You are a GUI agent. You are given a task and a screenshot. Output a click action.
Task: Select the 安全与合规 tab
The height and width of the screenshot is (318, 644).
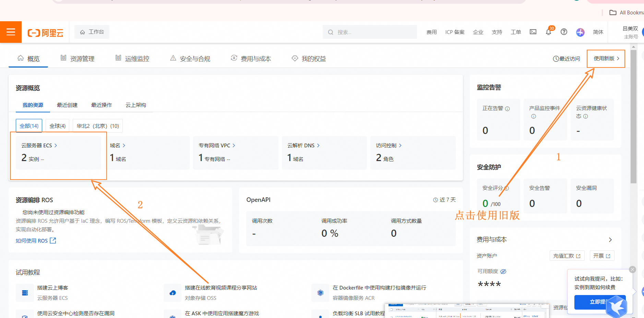click(x=190, y=59)
